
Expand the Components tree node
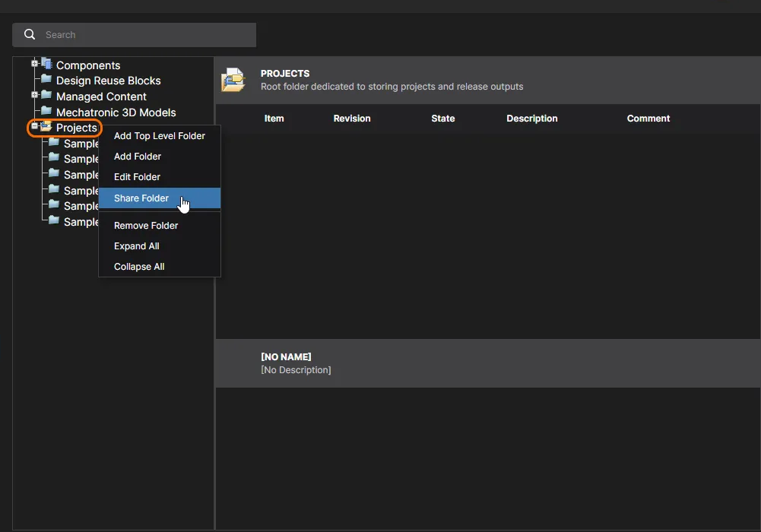point(34,64)
